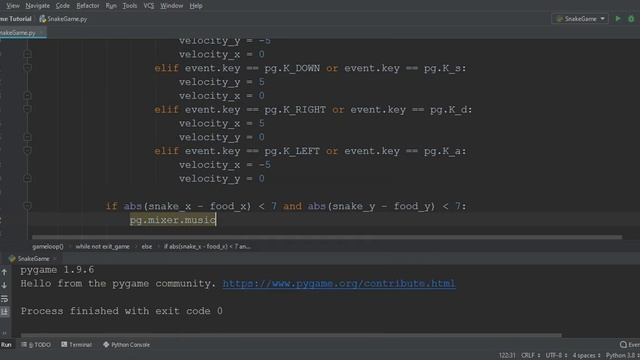640x360 pixels.
Task: Start debugging with the green bug icon
Action: [631, 19]
